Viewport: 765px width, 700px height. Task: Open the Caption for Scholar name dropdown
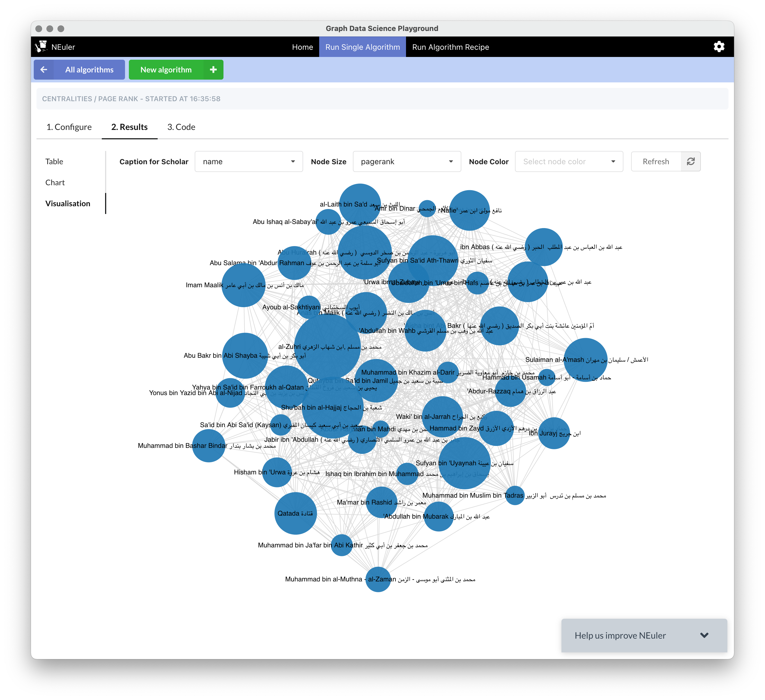pos(249,162)
